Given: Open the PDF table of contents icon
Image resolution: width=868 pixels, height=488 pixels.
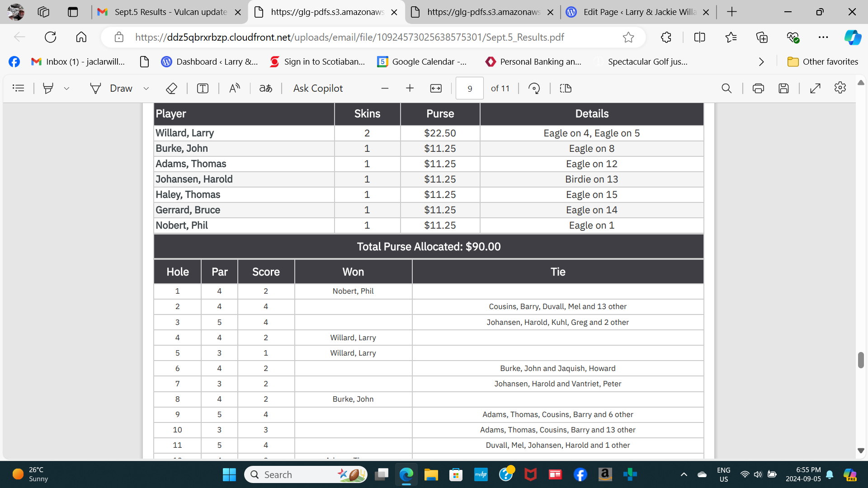Looking at the screenshot, I should coord(19,88).
